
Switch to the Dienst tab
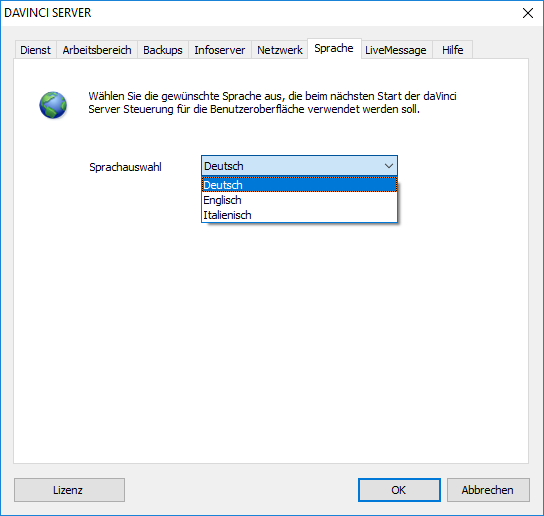tap(35, 50)
